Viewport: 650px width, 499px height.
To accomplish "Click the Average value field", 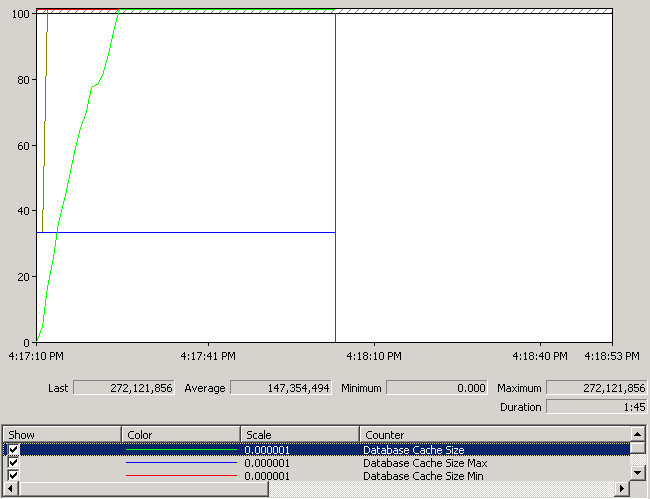I will [x=279, y=387].
